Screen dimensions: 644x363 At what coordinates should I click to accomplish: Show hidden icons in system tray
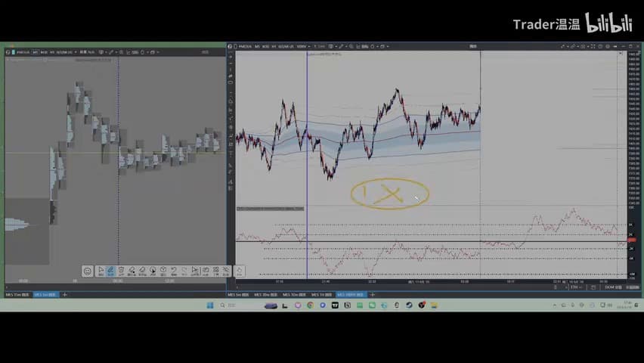pos(555,305)
